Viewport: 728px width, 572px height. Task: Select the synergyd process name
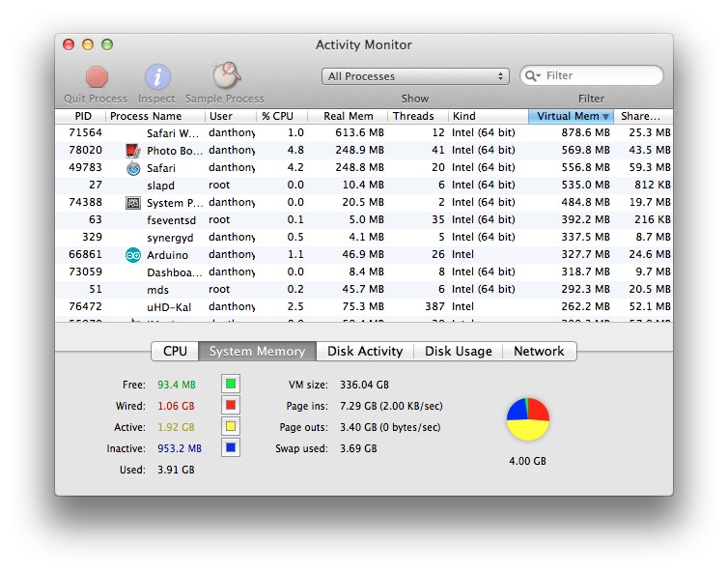tap(170, 238)
